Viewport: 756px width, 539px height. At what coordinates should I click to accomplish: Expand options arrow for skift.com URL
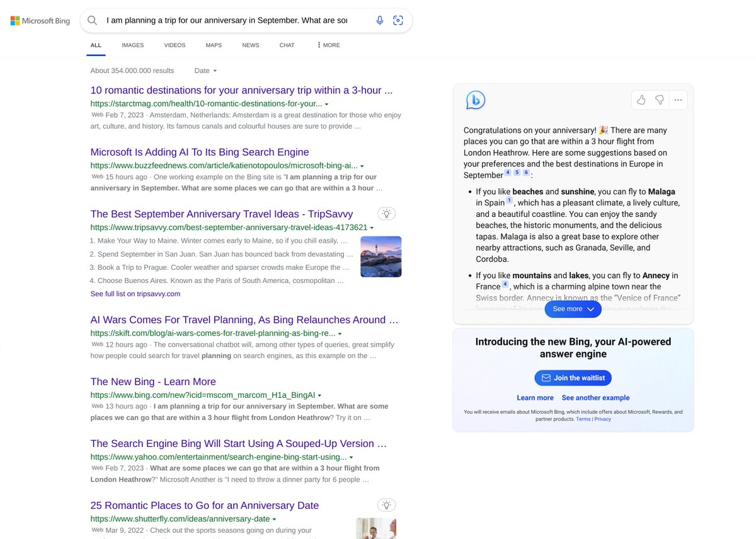340,333
